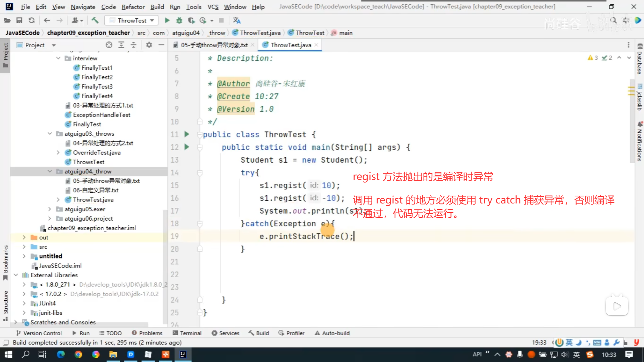644x362 pixels.
Task: Open the Refactor menu
Action: click(x=133, y=7)
